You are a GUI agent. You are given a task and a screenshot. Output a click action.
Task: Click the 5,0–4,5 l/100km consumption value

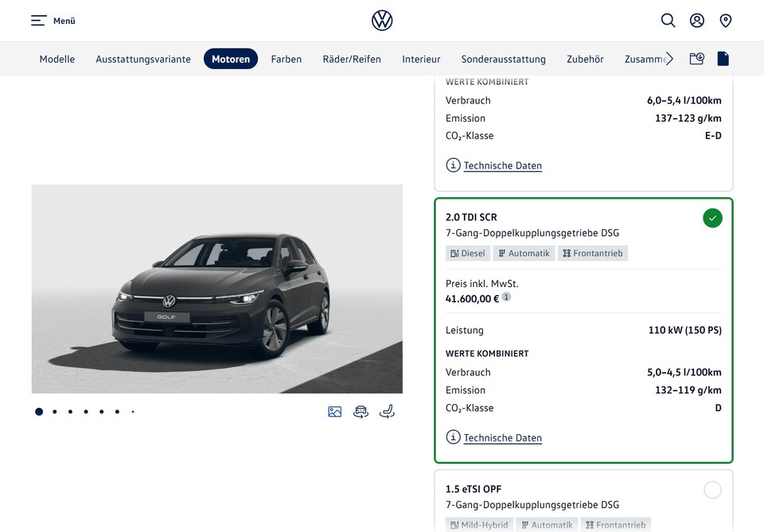pos(684,372)
